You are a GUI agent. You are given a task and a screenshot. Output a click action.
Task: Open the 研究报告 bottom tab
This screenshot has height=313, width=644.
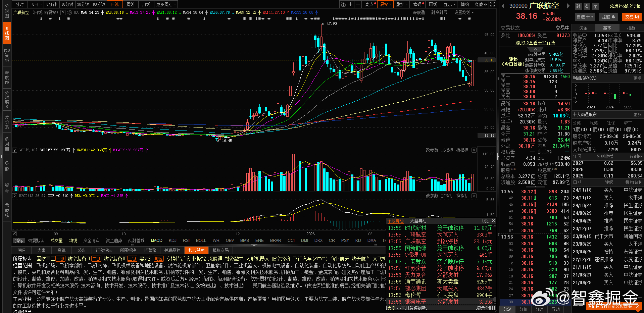(104, 250)
